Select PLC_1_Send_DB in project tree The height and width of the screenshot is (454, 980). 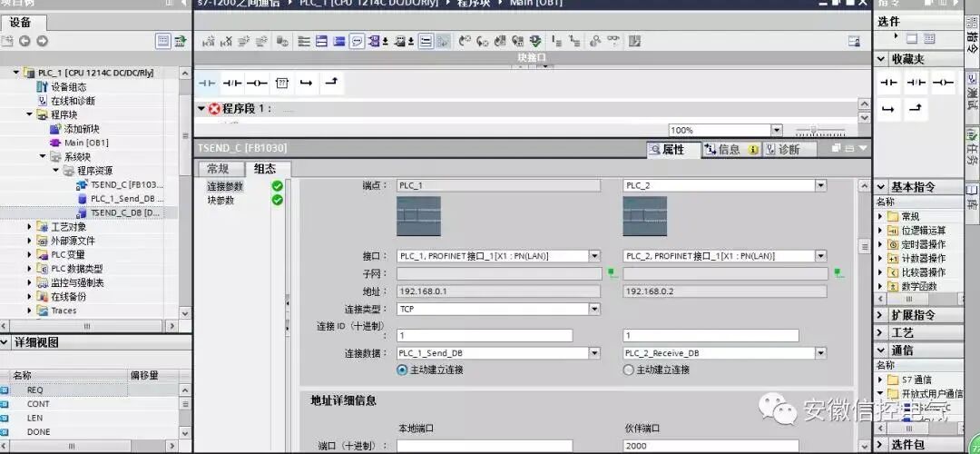(127, 198)
